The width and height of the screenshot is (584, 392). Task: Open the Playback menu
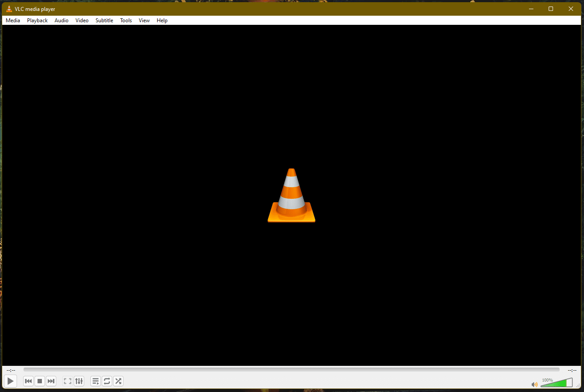pos(37,20)
